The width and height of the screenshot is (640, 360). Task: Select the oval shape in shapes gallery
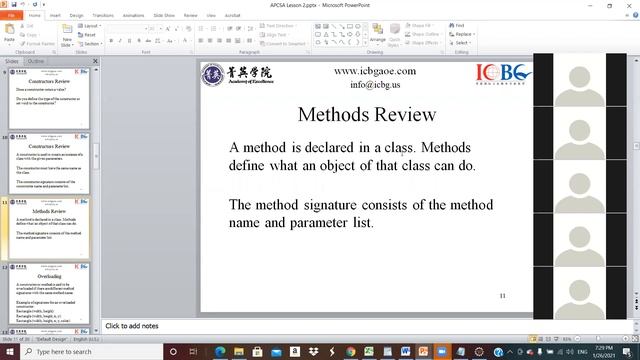click(x=358, y=27)
